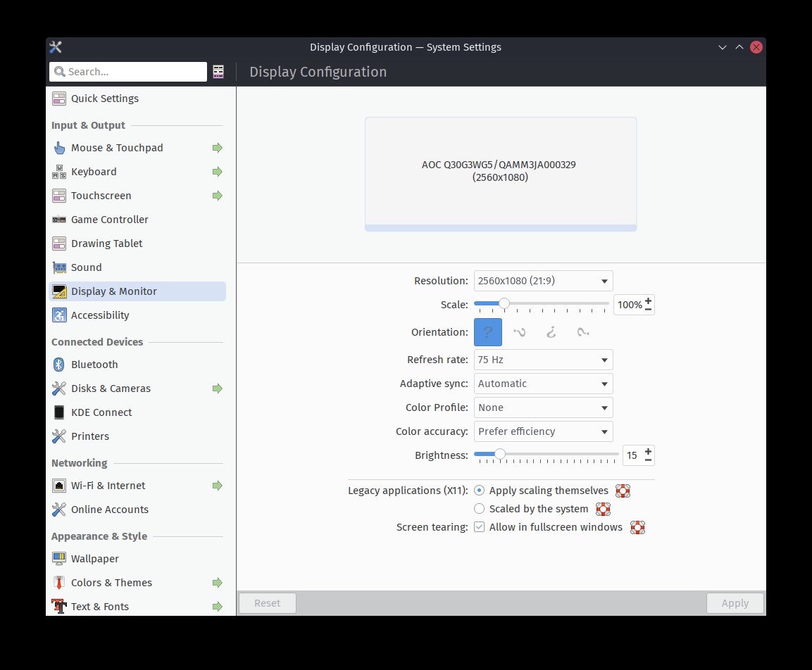
Task: Click help icon beside Allow in fullscreen windows
Action: (637, 527)
